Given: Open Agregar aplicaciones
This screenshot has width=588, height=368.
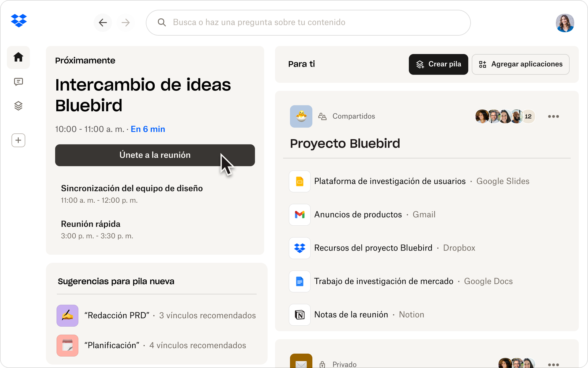Looking at the screenshot, I should (x=520, y=64).
